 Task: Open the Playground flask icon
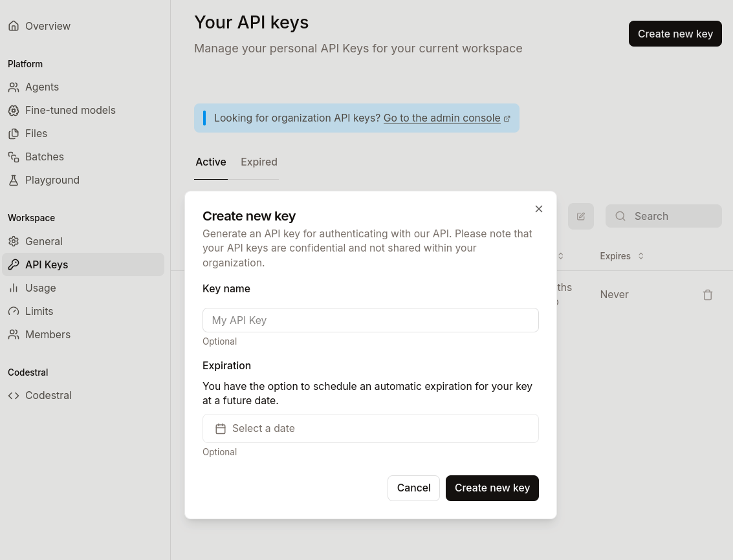pyautogui.click(x=14, y=180)
